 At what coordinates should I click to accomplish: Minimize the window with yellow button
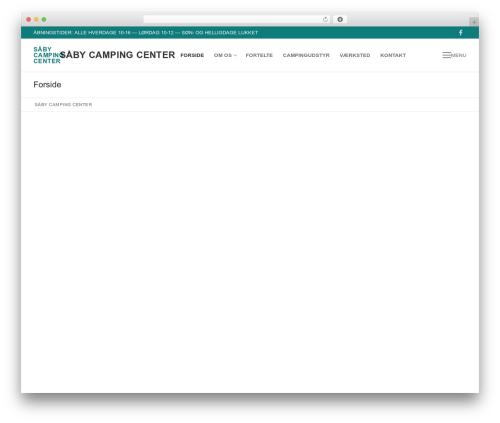click(36, 20)
